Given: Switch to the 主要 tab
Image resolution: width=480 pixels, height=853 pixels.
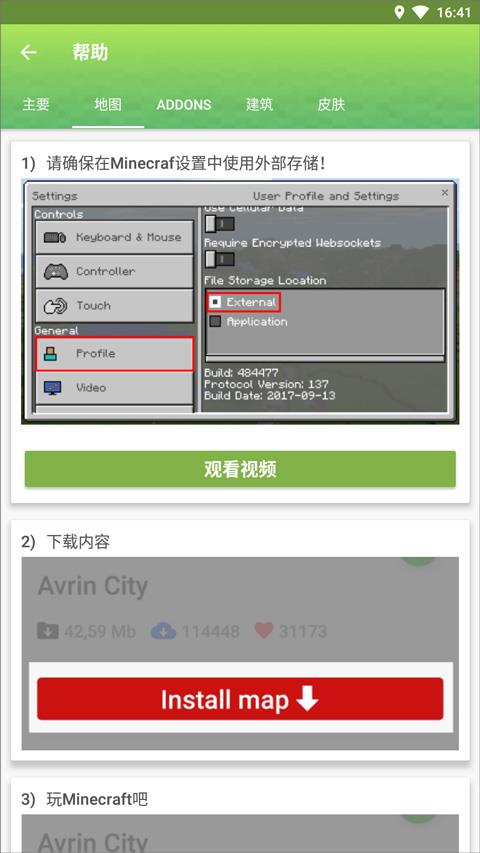Looking at the screenshot, I should click(x=36, y=104).
